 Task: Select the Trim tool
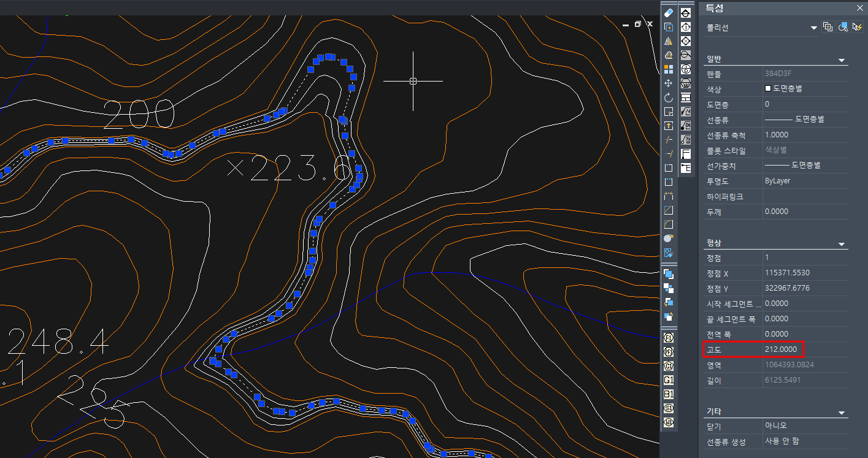pyautogui.click(x=669, y=140)
